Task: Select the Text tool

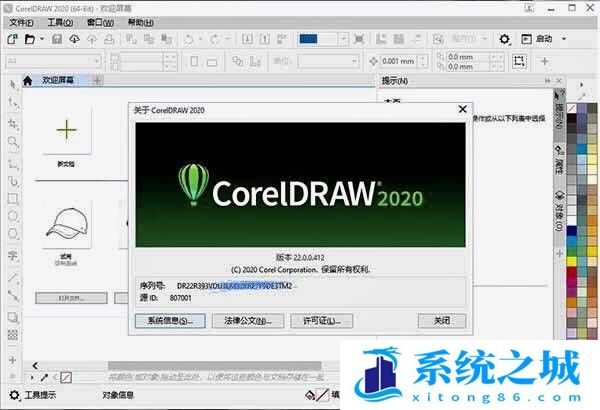Action: click(13, 255)
